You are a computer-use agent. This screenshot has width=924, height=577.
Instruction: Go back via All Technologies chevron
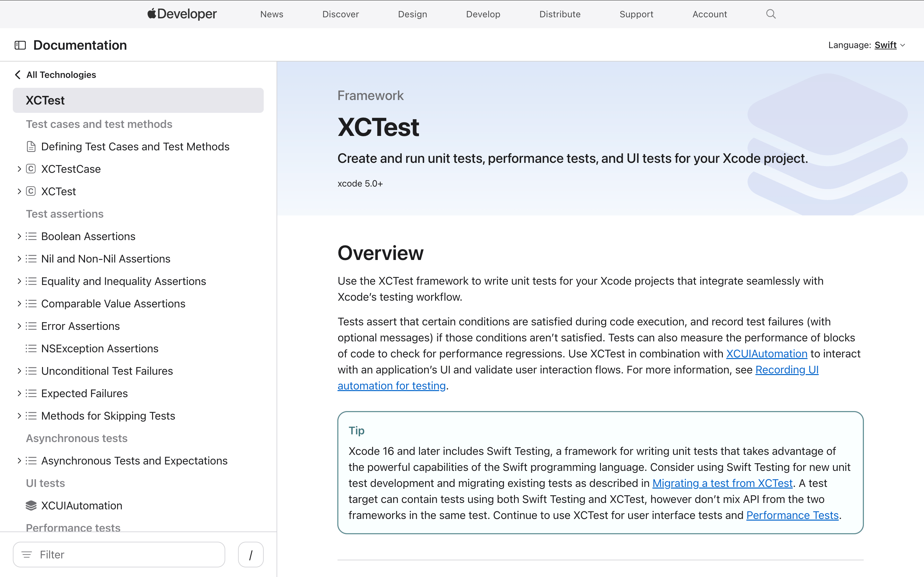18,75
